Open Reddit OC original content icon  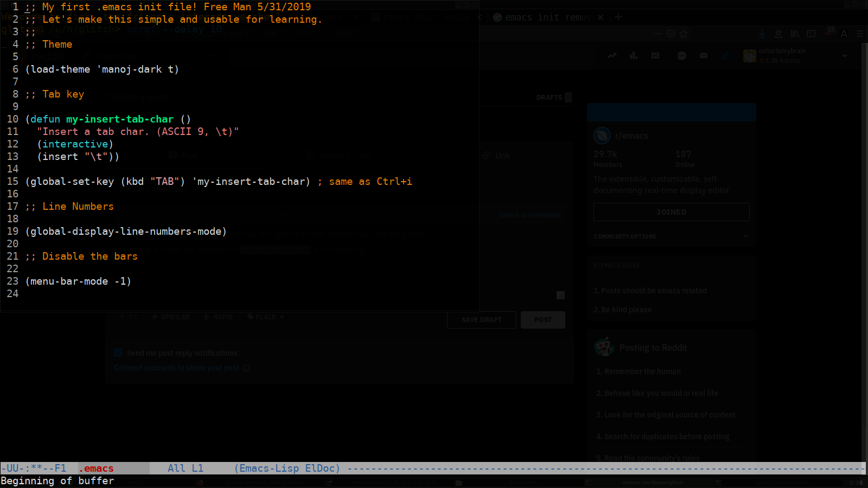(655, 55)
